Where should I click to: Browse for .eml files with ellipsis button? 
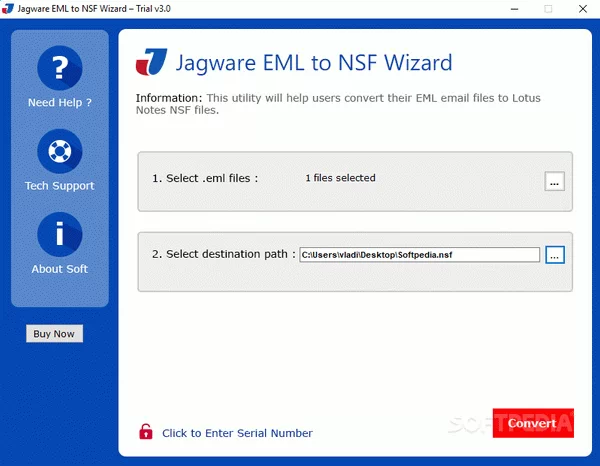(554, 181)
